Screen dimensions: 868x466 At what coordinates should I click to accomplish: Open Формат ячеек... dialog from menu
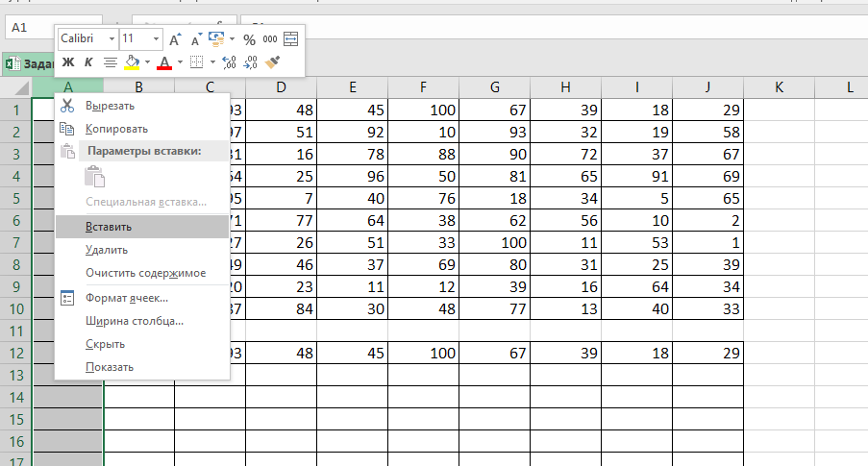click(127, 298)
